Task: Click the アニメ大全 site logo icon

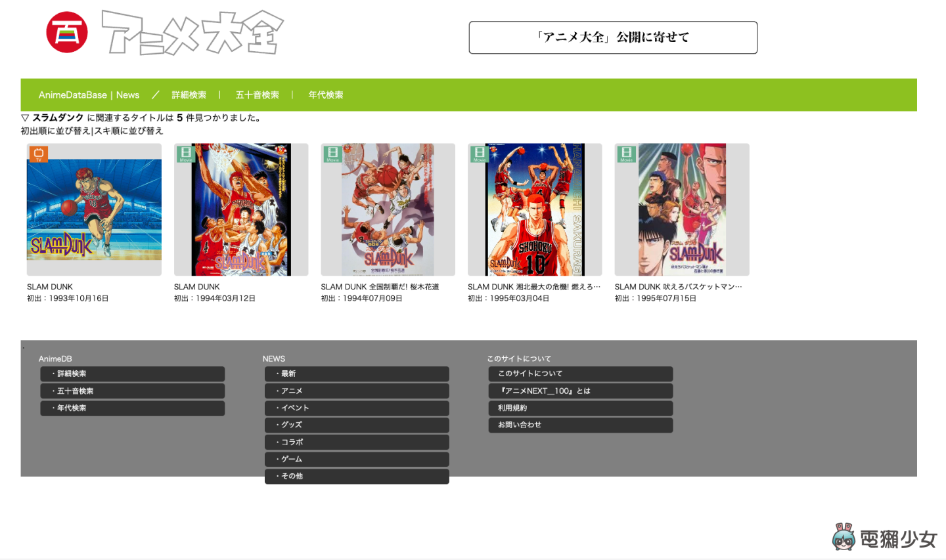Action: click(x=65, y=31)
